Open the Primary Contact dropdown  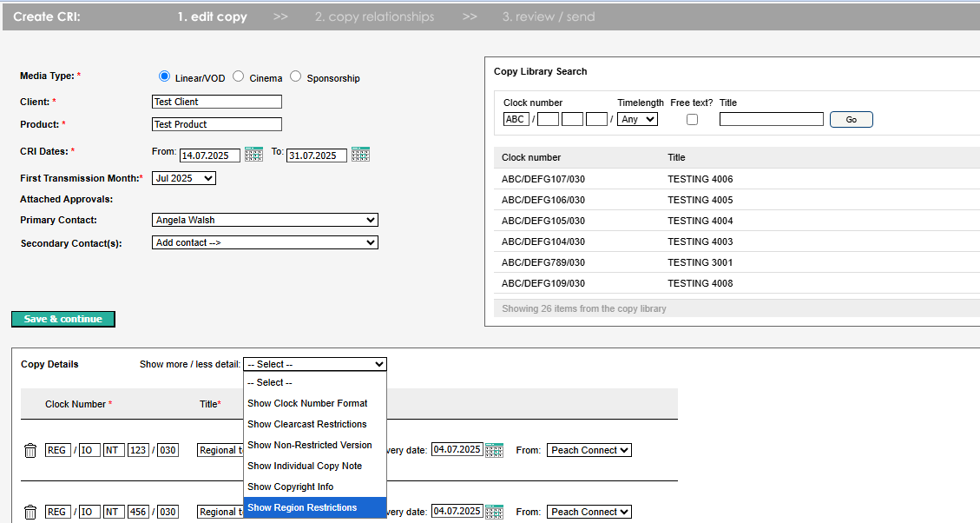[x=265, y=220]
